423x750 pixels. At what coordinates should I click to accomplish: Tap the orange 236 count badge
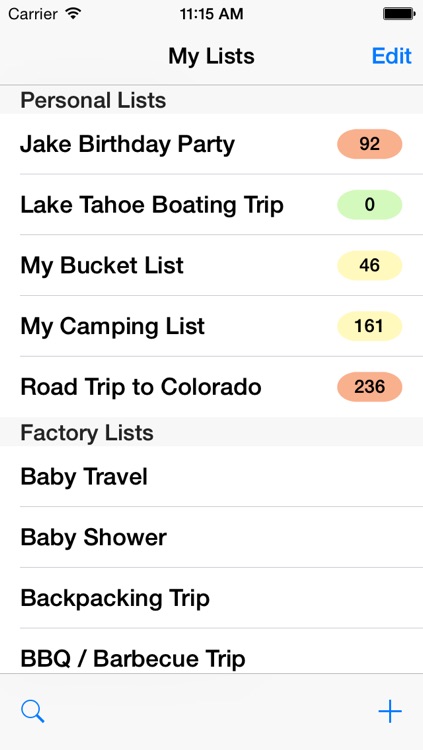point(369,387)
